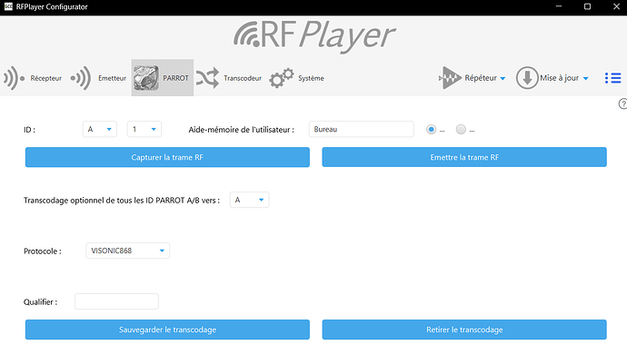Open the Transcodeur shuffle arrows icon
The image size is (627, 364).
(207, 78)
